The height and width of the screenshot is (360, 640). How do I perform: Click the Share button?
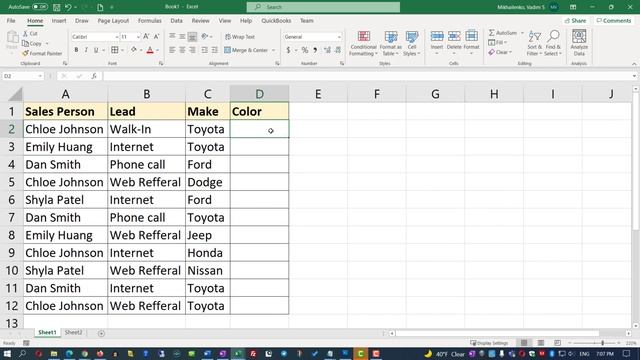click(x=576, y=20)
